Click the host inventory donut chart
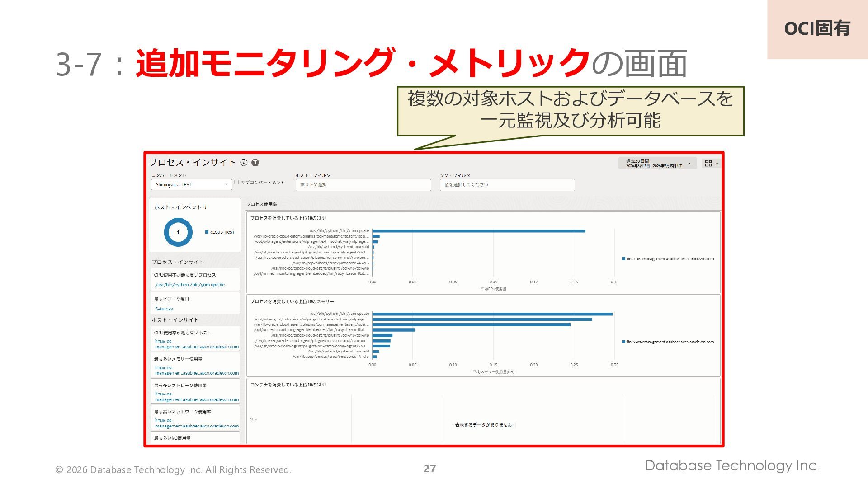 tap(178, 232)
